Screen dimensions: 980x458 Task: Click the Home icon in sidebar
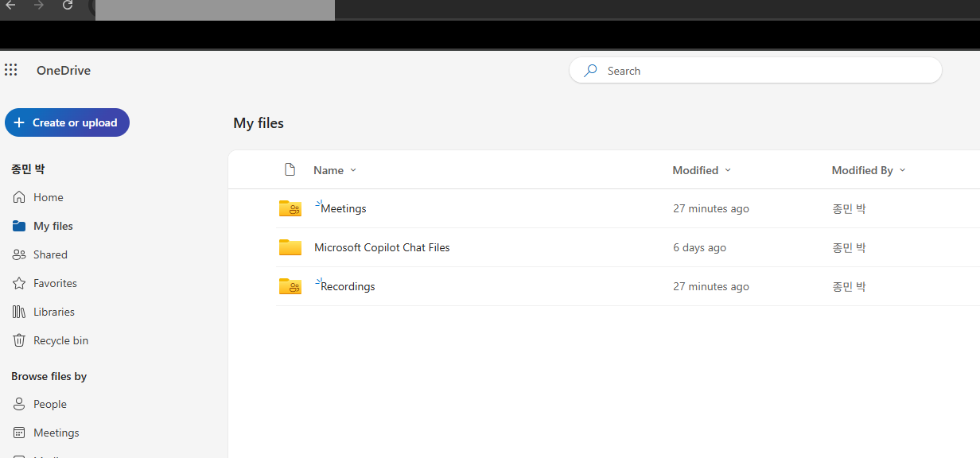point(19,197)
